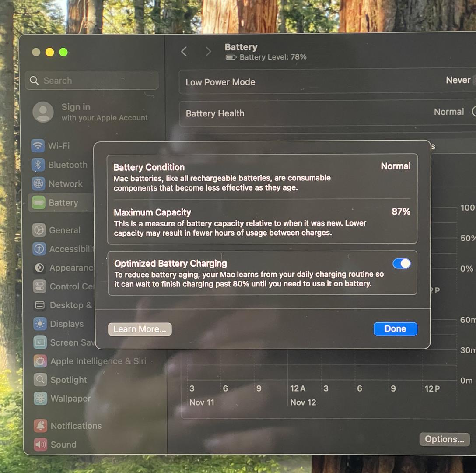Turn off Optimized Battery Charging switch

pyautogui.click(x=402, y=264)
